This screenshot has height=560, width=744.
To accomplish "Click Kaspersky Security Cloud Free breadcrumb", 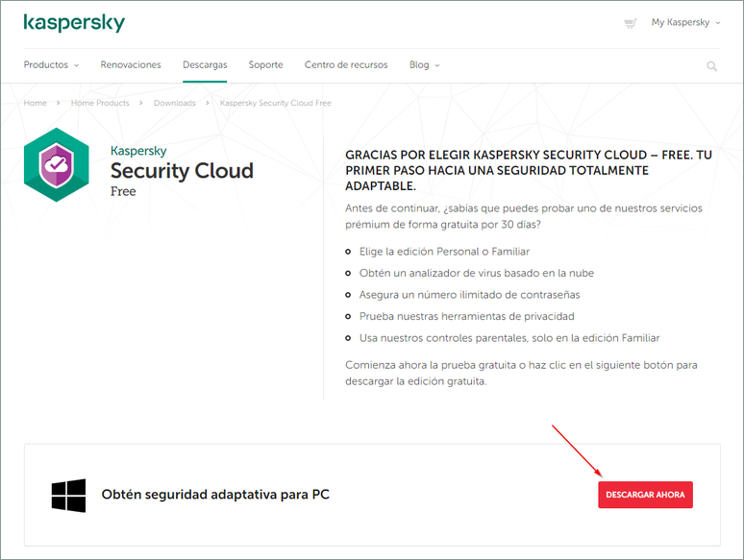I will [x=275, y=103].
